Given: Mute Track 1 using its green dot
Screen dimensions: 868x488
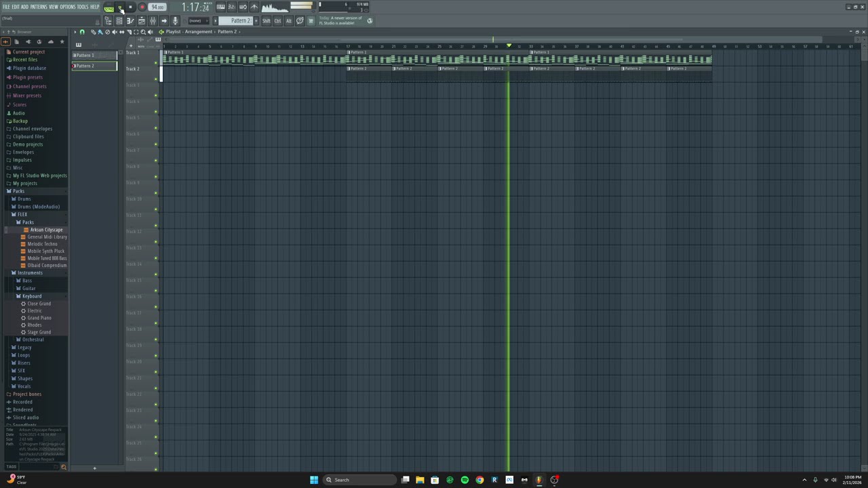Looking at the screenshot, I should [156, 63].
